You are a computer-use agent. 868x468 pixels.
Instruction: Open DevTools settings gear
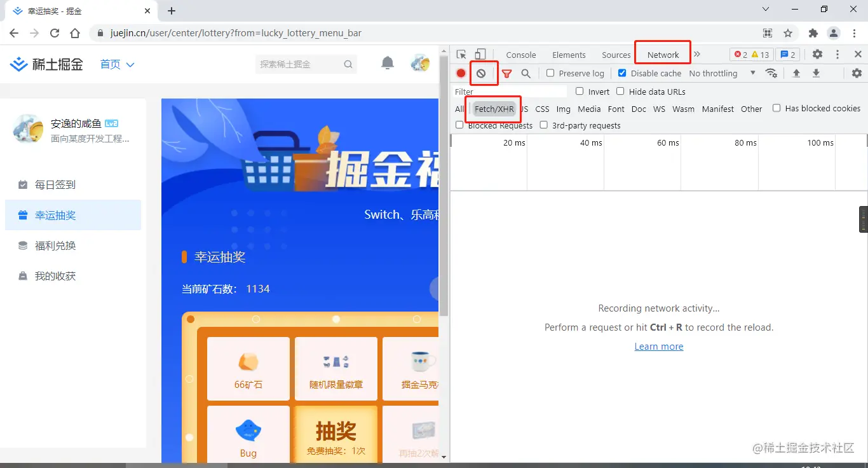click(x=817, y=55)
